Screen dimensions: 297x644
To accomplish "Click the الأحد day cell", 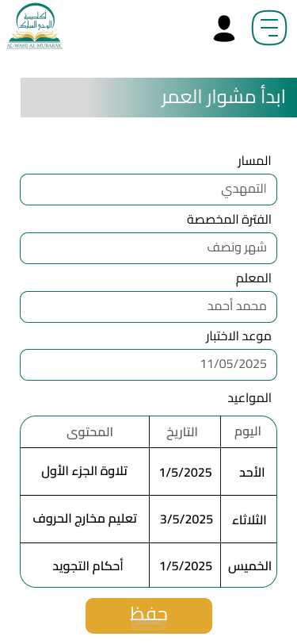I will [x=249, y=471].
